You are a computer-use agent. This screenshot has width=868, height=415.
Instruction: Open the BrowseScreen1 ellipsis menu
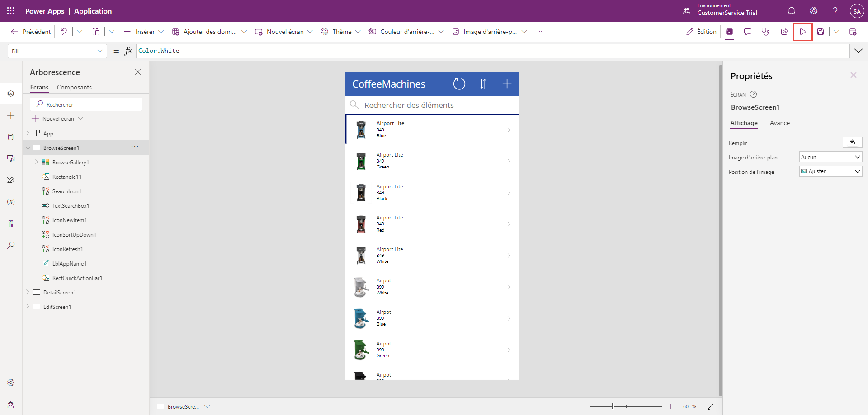coord(135,147)
